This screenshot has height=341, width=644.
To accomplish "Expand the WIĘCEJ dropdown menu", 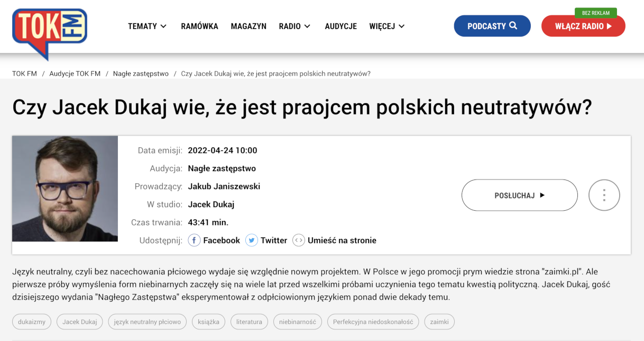I will pos(387,26).
